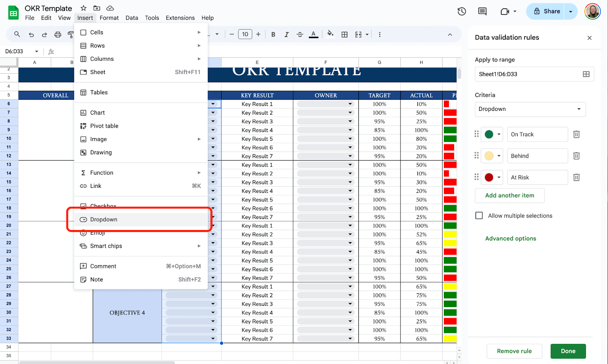Click the search magnifier icon in toolbar
The image size is (608, 364).
[x=17, y=35]
